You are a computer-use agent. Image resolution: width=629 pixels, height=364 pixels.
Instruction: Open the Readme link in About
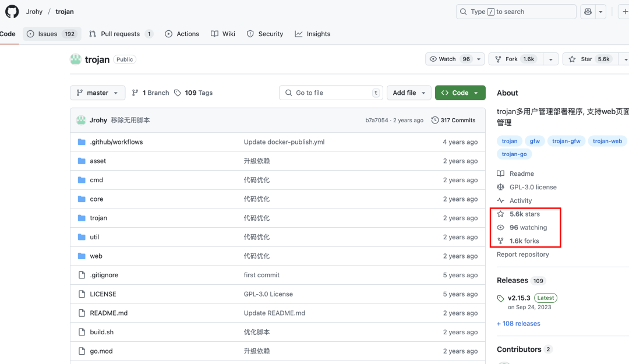pos(515,174)
